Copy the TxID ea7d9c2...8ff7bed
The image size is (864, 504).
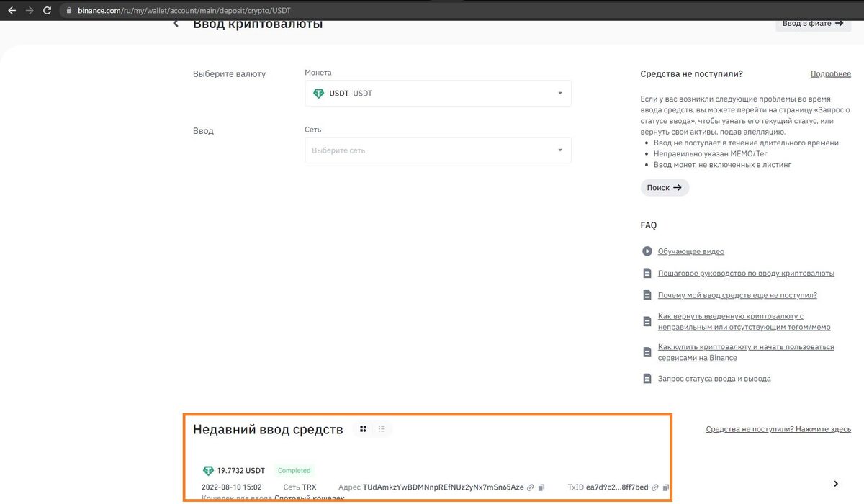click(666, 487)
